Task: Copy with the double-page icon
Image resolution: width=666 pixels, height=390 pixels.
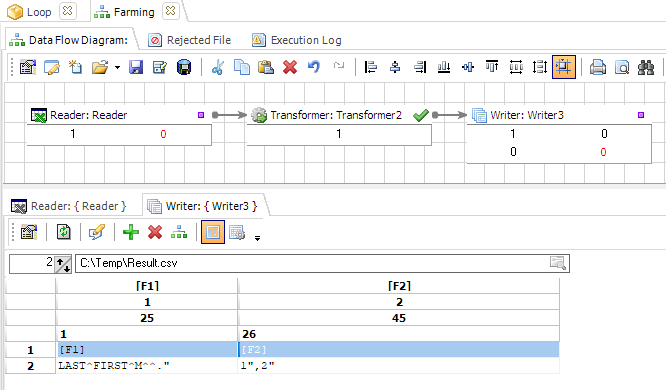Action: click(x=242, y=67)
